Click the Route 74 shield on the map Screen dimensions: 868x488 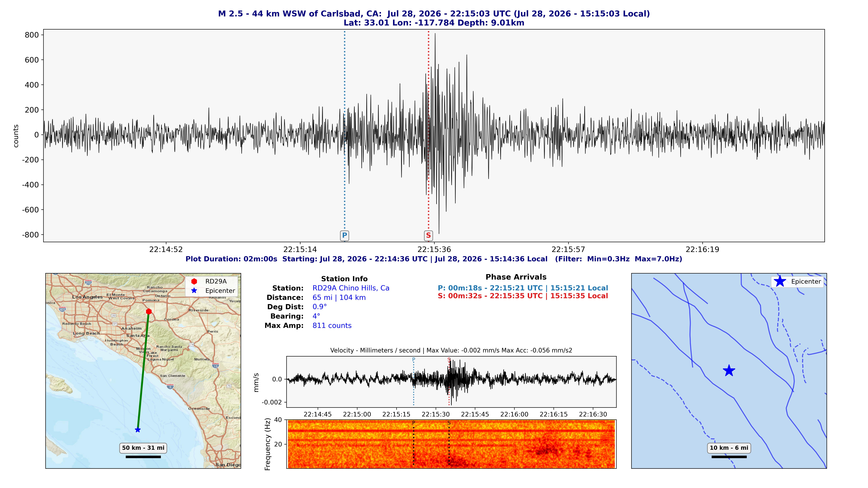point(192,344)
